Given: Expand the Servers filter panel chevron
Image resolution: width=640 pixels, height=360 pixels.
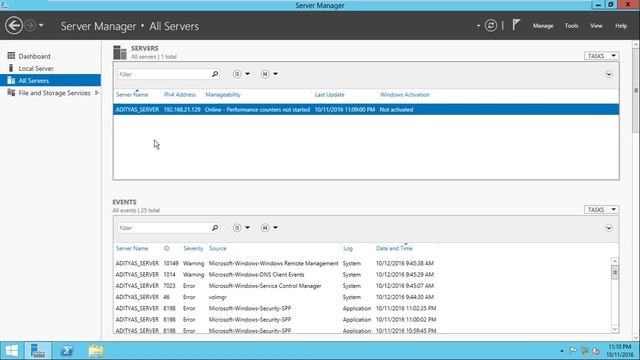Looking at the screenshot, I should [609, 74].
